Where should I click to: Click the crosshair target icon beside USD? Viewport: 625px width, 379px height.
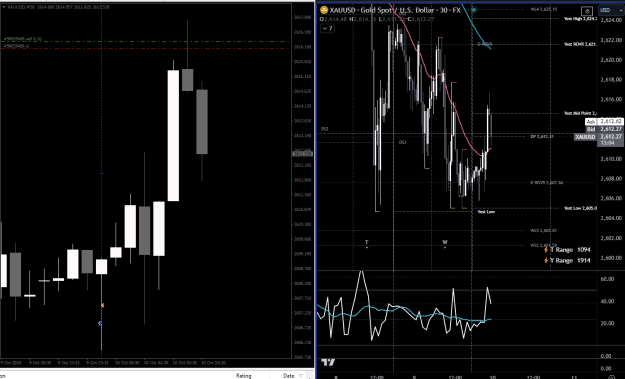coord(587,11)
